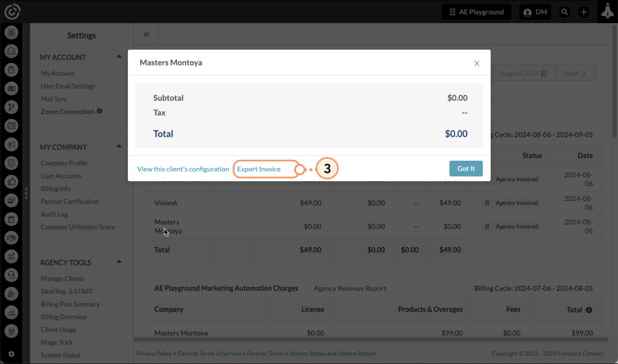The height and width of the screenshot is (364, 618).
Task: Click the horizontal scrollbar below the table
Action: pyautogui.click(x=371, y=339)
